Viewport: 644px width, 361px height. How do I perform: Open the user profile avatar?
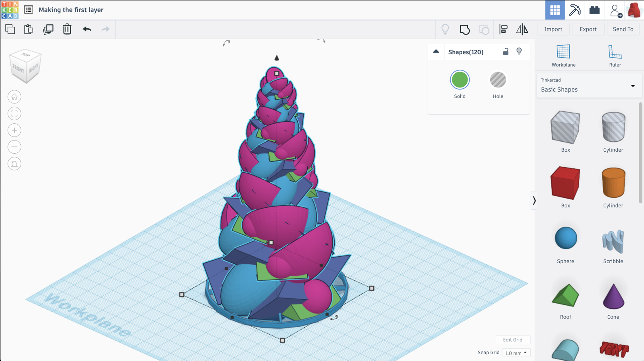click(x=634, y=10)
